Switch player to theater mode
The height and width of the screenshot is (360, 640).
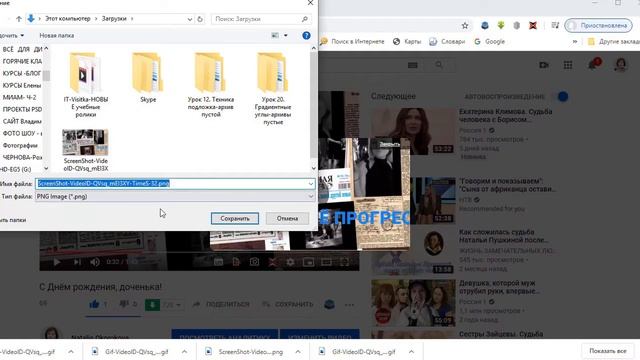pos(326,262)
